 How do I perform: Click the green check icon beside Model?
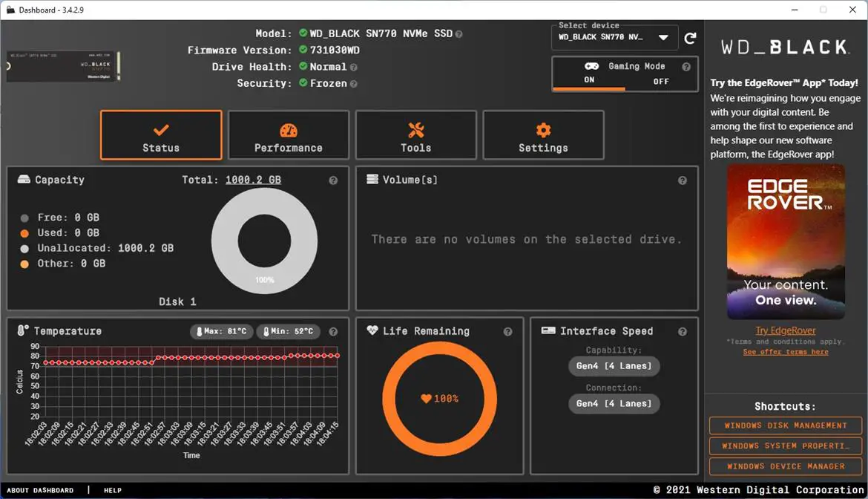pos(303,33)
